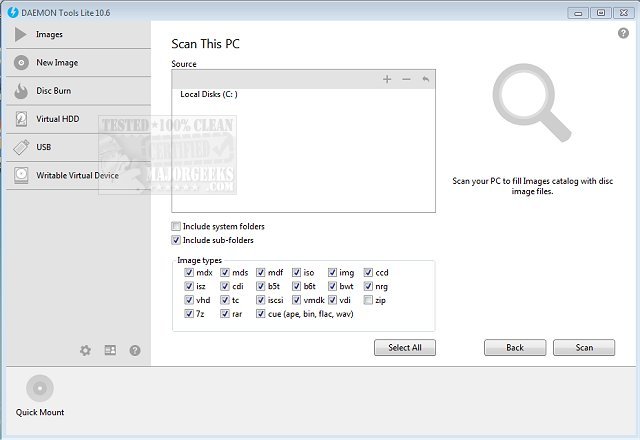The width and height of the screenshot is (640, 440).
Task: Uncheck the nrg image type
Action: [x=368, y=286]
